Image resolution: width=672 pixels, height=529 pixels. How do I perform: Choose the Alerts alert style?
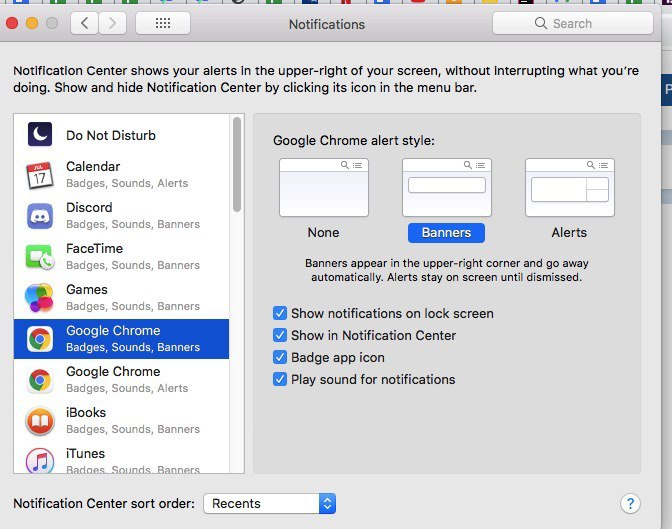pyautogui.click(x=569, y=188)
